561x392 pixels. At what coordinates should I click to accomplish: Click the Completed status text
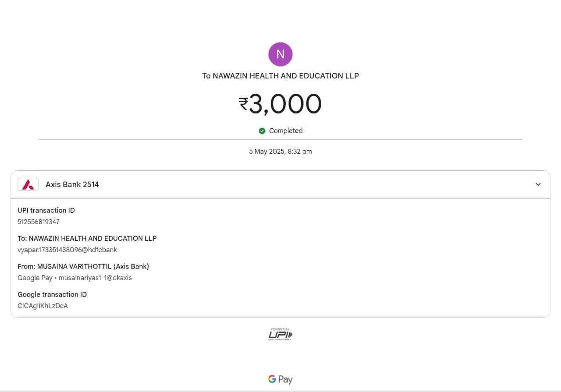[286, 131]
